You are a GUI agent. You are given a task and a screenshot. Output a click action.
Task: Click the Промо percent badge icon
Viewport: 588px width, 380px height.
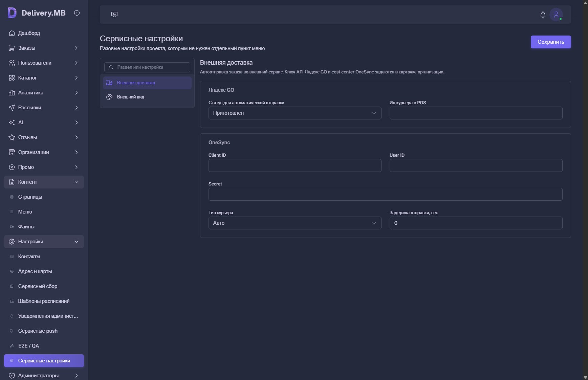click(x=12, y=167)
